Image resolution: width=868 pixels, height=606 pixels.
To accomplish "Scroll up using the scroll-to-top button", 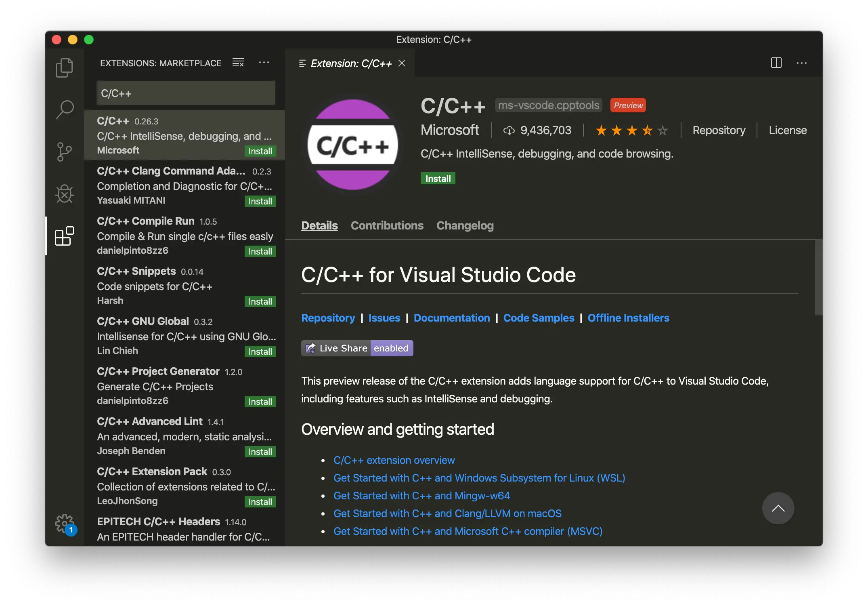I will point(778,508).
